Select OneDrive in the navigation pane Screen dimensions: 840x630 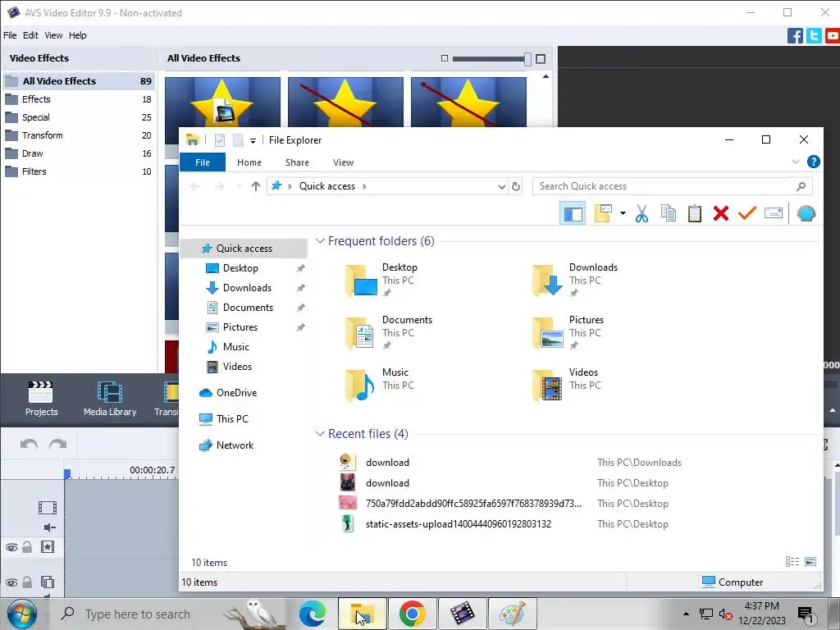236,393
